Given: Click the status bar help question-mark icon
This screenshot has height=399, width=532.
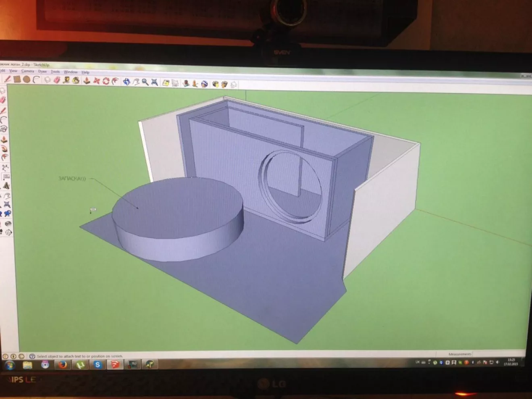Looking at the screenshot, I should 32,356.
